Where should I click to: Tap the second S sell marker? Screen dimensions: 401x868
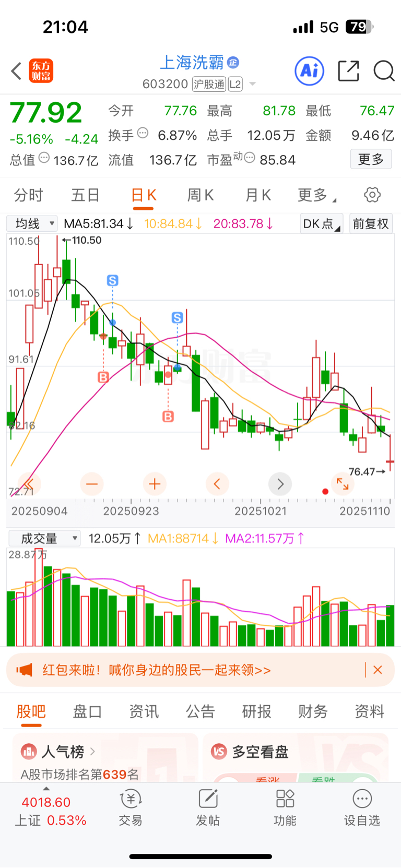click(x=178, y=317)
